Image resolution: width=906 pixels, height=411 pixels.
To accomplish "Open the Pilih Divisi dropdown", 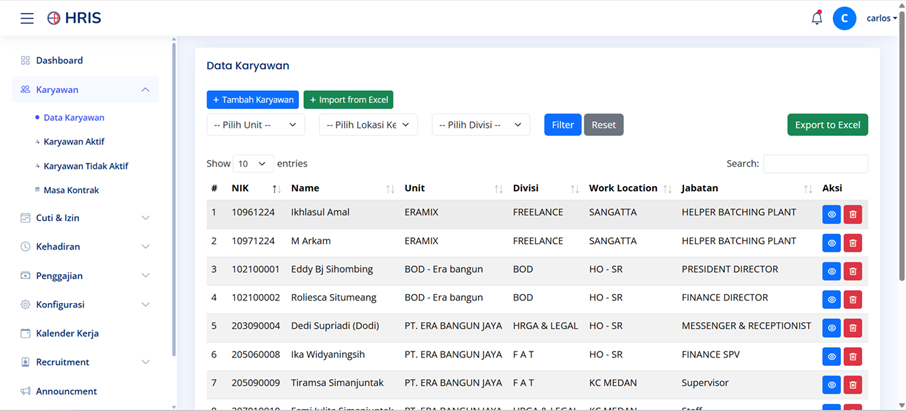I will click(481, 125).
